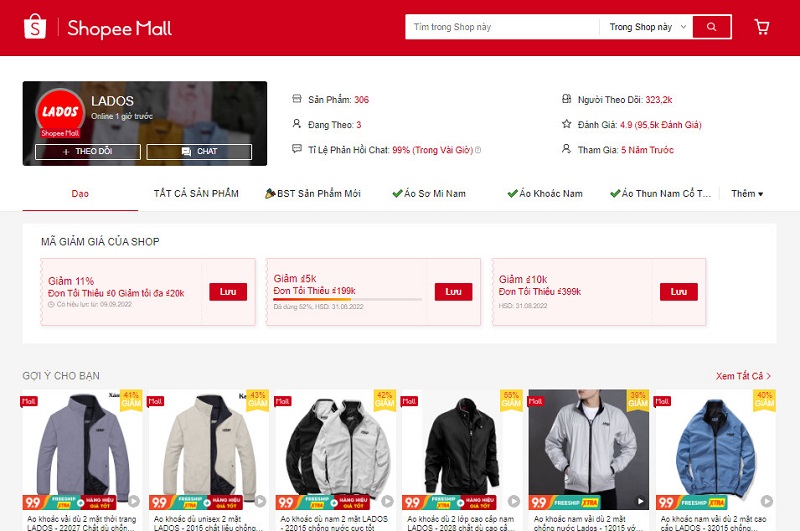The image size is (800, 531).
Task: Follow the shop with 'THEO DÕI' button
Action: coord(88,152)
